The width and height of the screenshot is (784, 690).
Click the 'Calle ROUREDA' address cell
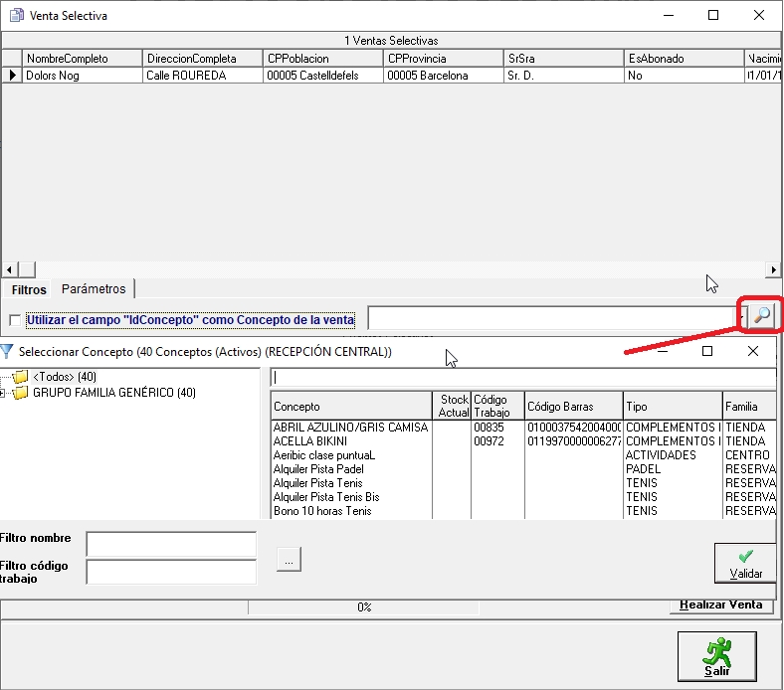point(203,76)
